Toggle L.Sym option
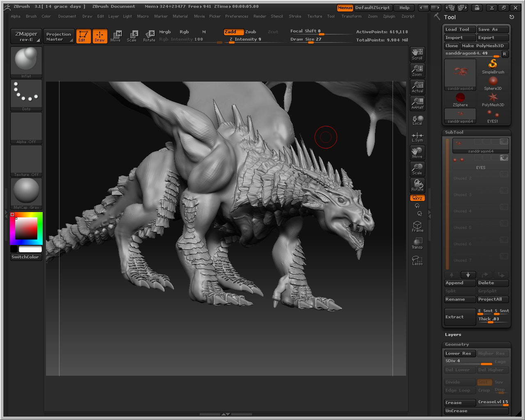 pyautogui.click(x=417, y=137)
